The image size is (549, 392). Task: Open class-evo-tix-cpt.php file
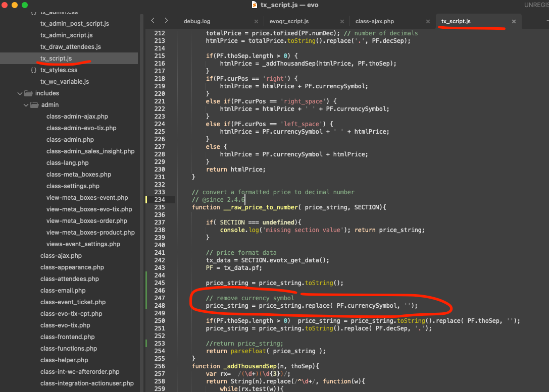coord(71,313)
